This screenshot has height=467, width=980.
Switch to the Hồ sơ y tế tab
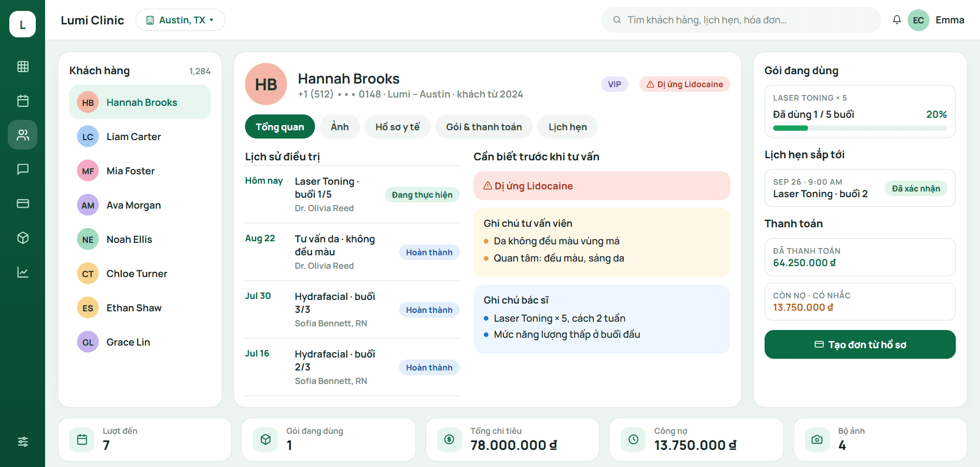(398, 127)
